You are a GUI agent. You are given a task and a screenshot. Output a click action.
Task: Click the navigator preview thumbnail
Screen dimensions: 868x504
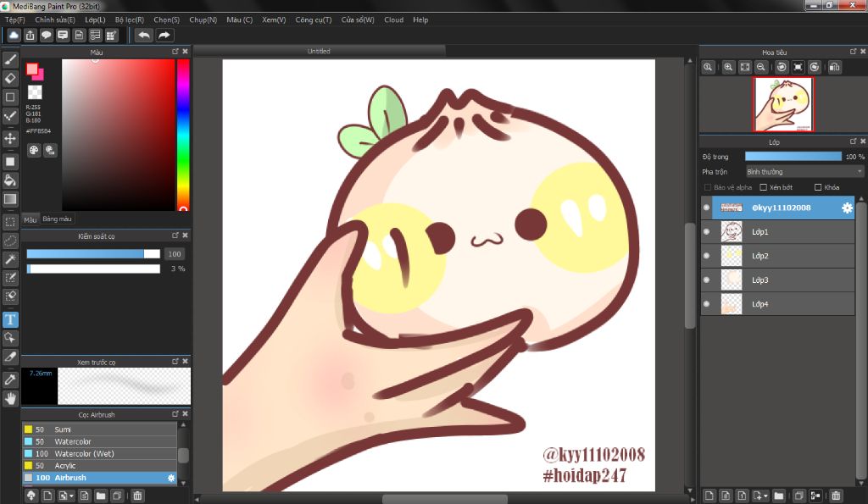coord(783,104)
